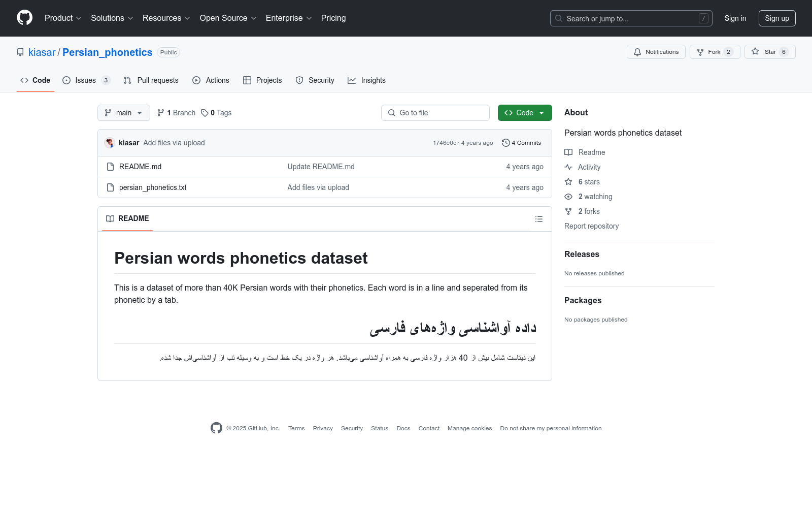The width and height of the screenshot is (812, 508).
Task: Expand the Open Source menu
Action: tap(228, 18)
